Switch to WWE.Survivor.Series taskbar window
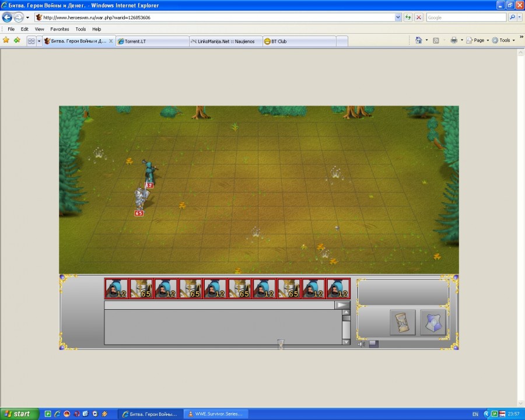This screenshot has width=525, height=420. [x=216, y=414]
